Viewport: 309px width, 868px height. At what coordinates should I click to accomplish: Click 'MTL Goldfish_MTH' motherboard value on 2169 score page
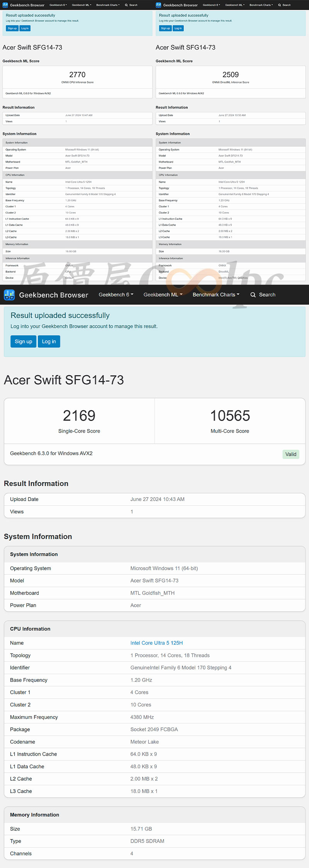point(153,593)
